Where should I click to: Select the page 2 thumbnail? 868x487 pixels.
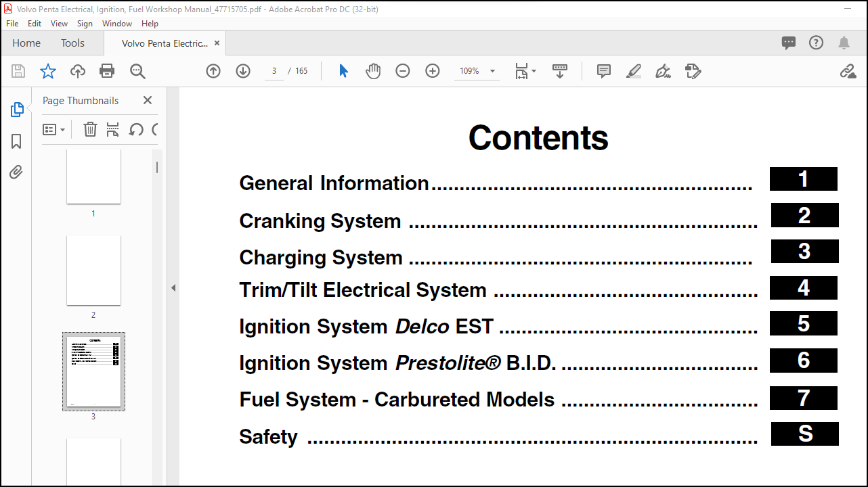click(x=93, y=270)
